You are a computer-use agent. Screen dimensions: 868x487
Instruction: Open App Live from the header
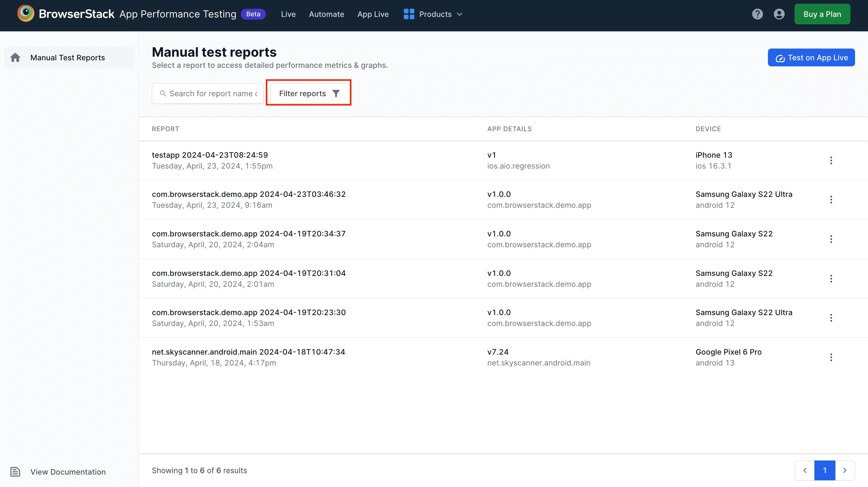tap(373, 14)
